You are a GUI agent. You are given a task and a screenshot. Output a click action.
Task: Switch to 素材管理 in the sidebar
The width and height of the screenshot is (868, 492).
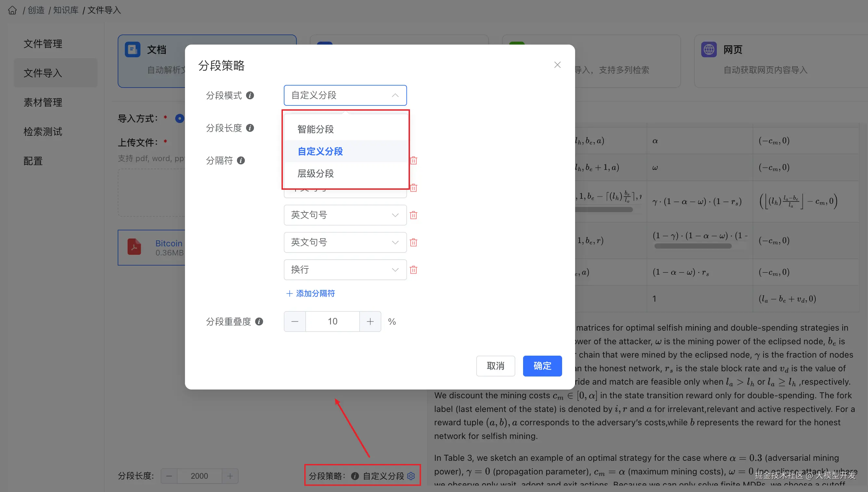pyautogui.click(x=43, y=102)
